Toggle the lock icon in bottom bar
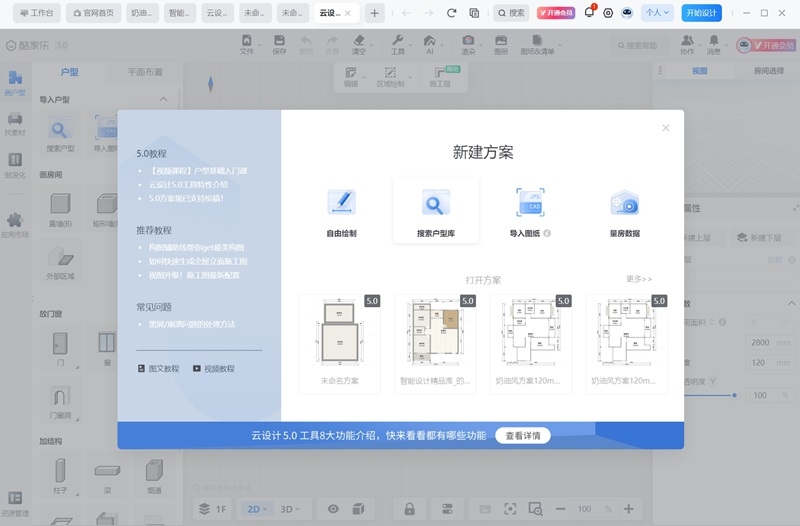 pyautogui.click(x=409, y=509)
